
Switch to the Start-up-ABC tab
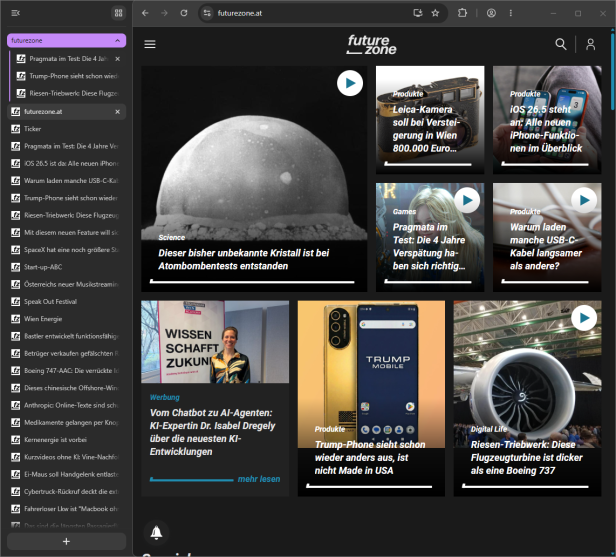click(66, 267)
